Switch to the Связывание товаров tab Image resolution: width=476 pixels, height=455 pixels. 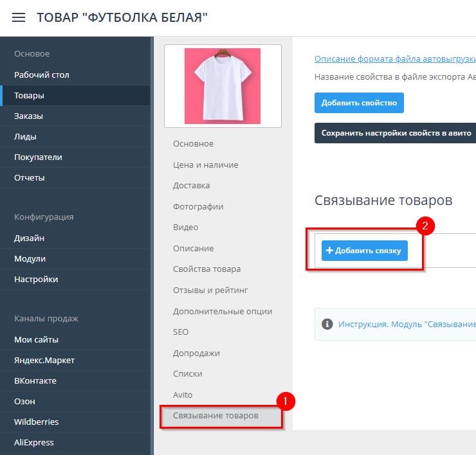[215, 415]
